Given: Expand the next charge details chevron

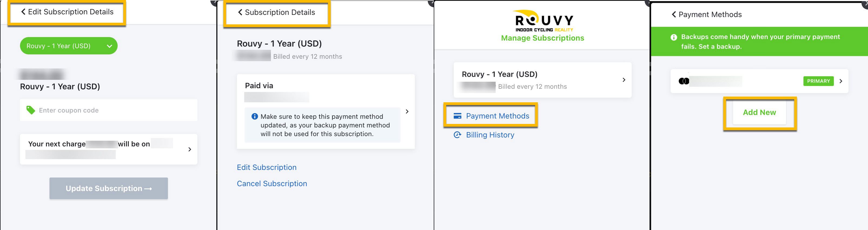Looking at the screenshot, I should (x=190, y=149).
